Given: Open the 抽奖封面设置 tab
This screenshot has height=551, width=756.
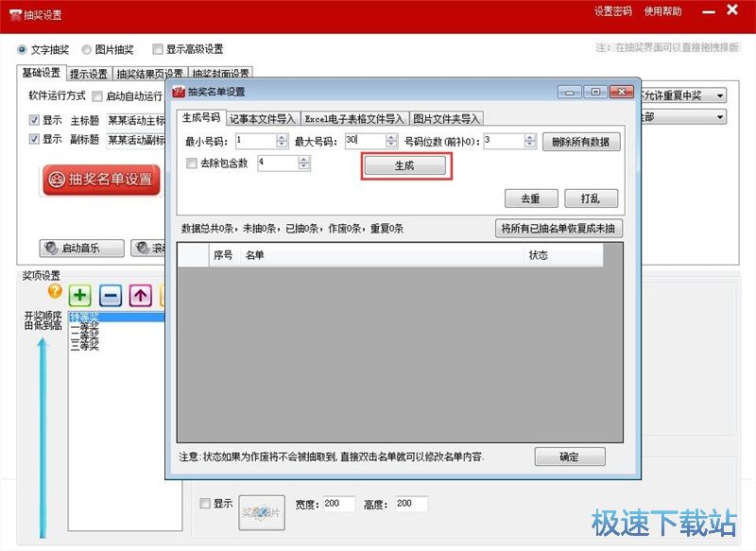Looking at the screenshot, I should 220,74.
